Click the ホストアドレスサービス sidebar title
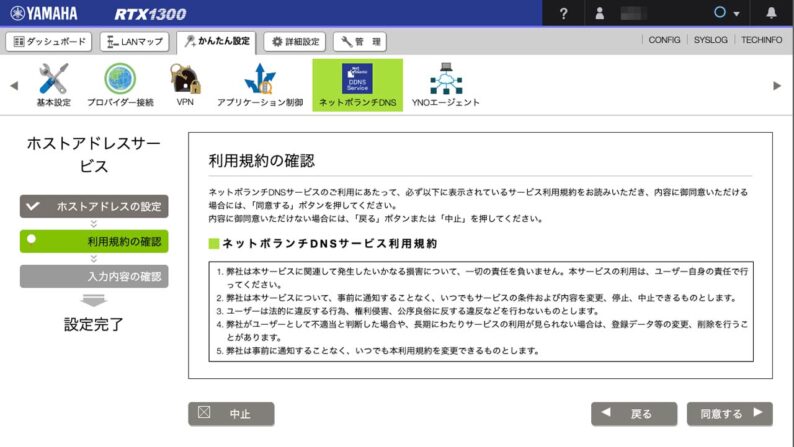Image resolution: width=794 pixels, height=447 pixels. pos(94,154)
